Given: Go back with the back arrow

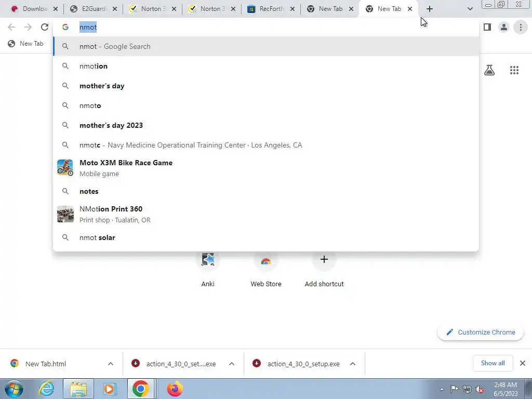Looking at the screenshot, I should 11,27.
